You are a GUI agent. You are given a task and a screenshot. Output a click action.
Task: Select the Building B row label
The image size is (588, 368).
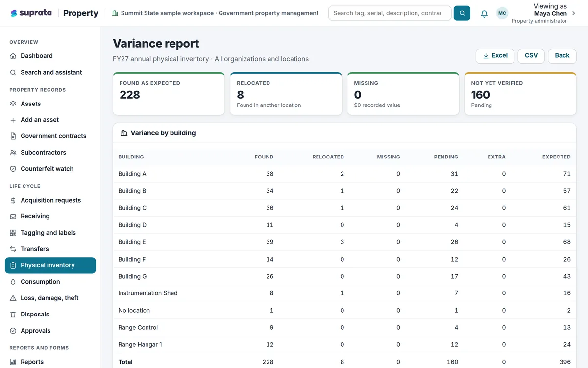click(132, 191)
